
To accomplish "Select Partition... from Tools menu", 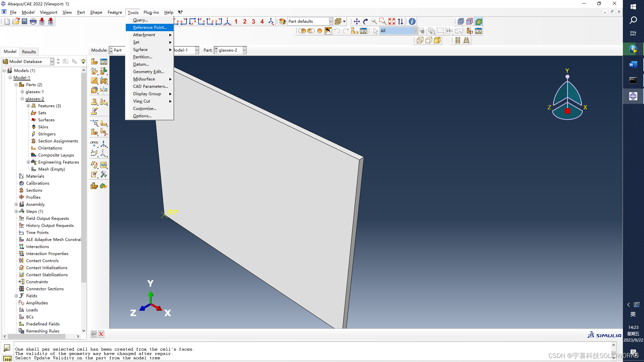I will (143, 57).
